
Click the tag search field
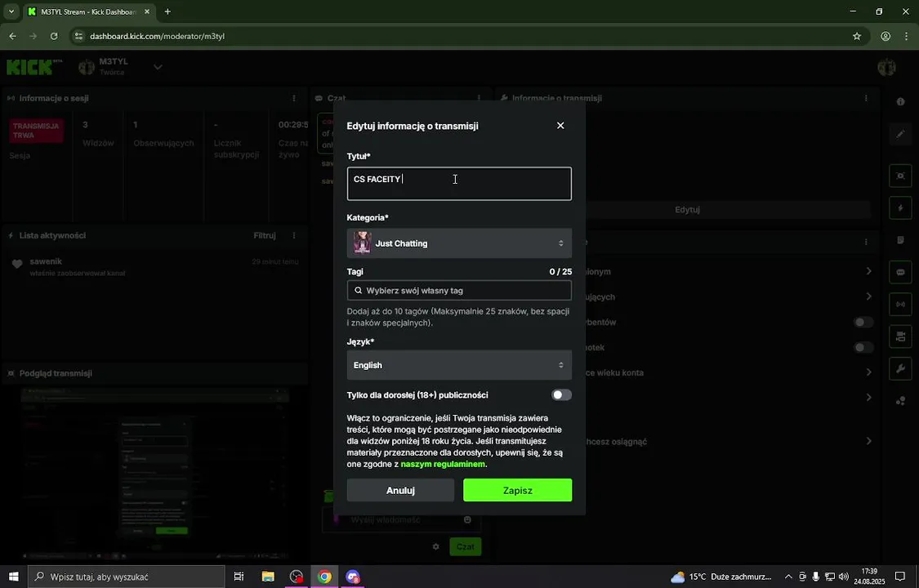point(459,291)
